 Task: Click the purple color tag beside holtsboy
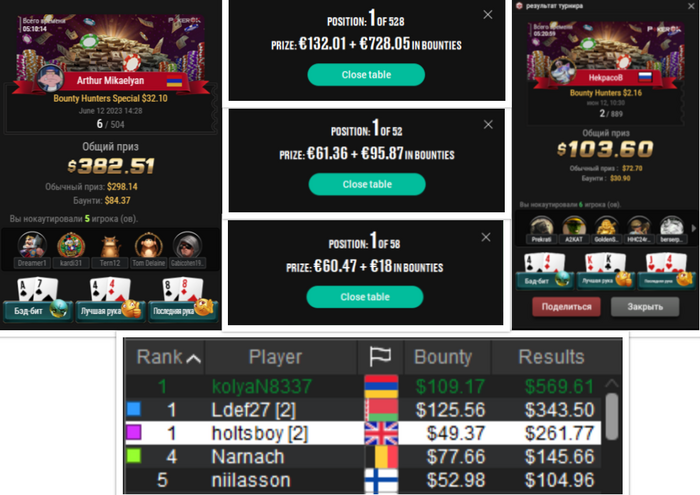(134, 432)
